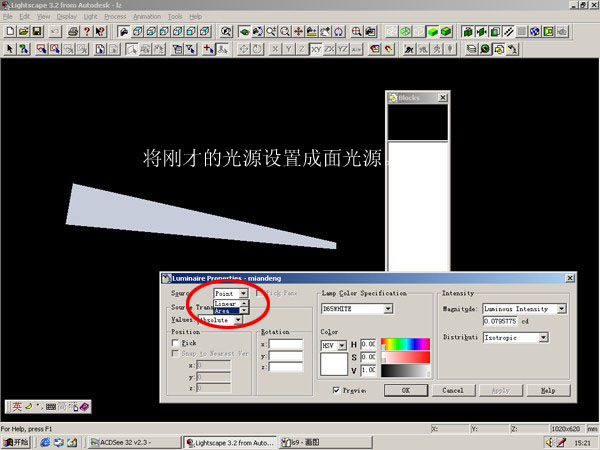Image resolution: width=600 pixels, height=450 pixels.
Task: Switch to ACDSee 32 taskbar item
Action: pyautogui.click(x=135, y=442)
